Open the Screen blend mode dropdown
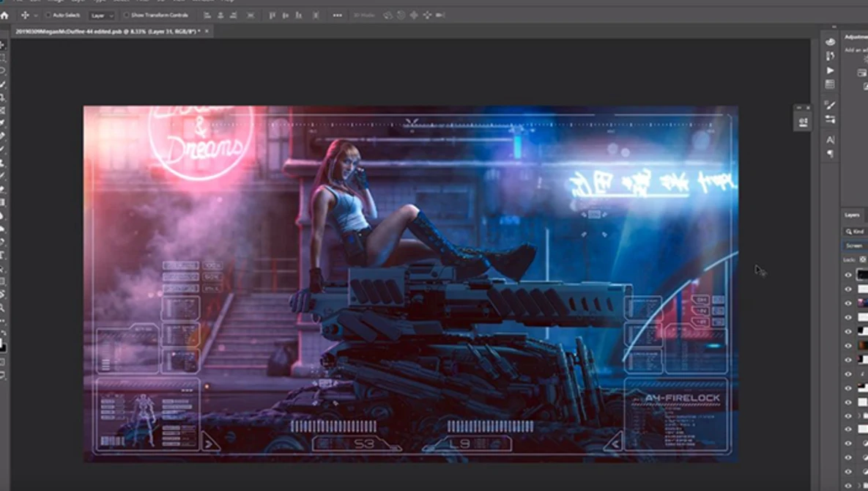The height and width of the screenshot is (491, 868). tap(856, 245)
